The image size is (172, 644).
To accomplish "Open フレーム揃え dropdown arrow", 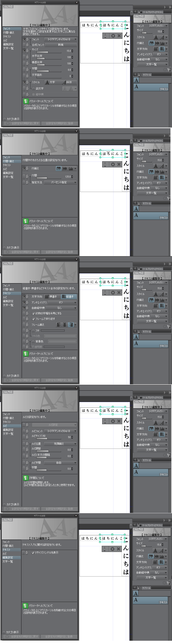I will point(75,325).
